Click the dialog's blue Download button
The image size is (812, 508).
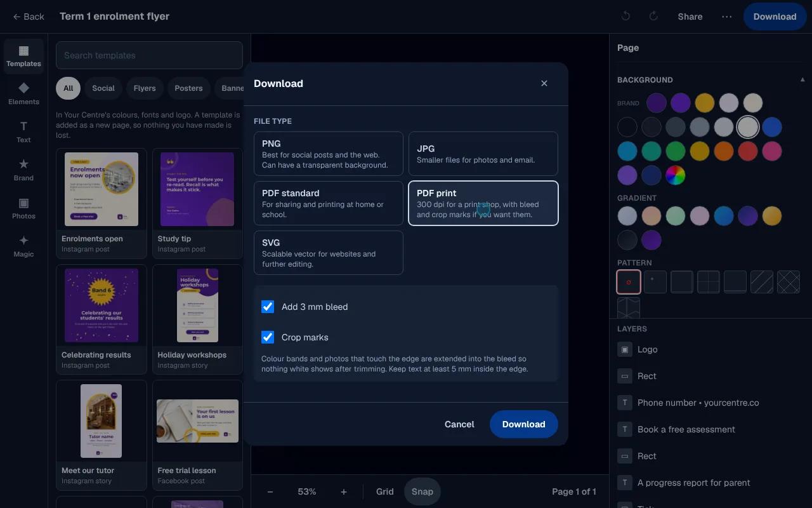pyautogui.click(x=524, y=424)
